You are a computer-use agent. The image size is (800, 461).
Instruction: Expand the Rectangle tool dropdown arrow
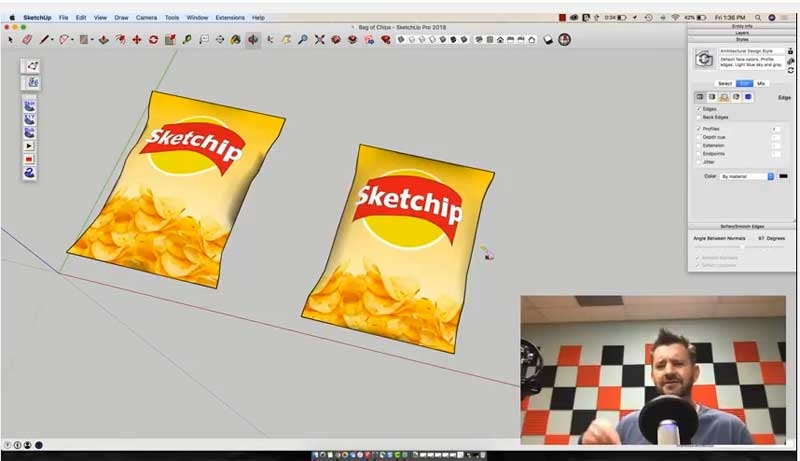[x=92, y=40]
